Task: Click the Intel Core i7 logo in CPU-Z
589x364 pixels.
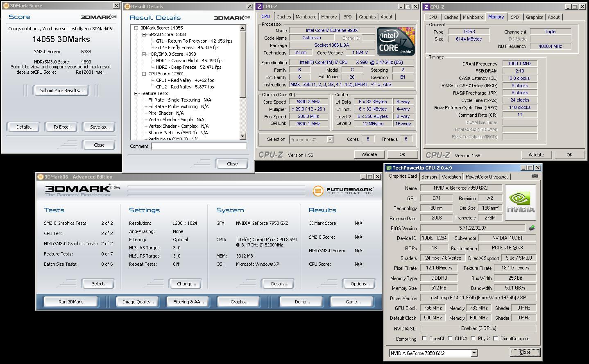Action: (x=396, y=41)
